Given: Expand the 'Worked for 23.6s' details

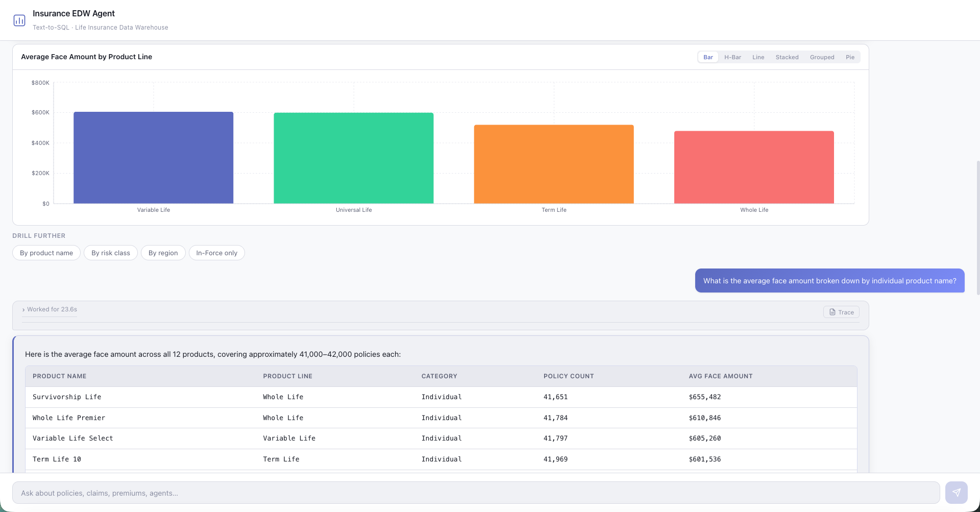Looking at the screenshot, I should point(50,309).
